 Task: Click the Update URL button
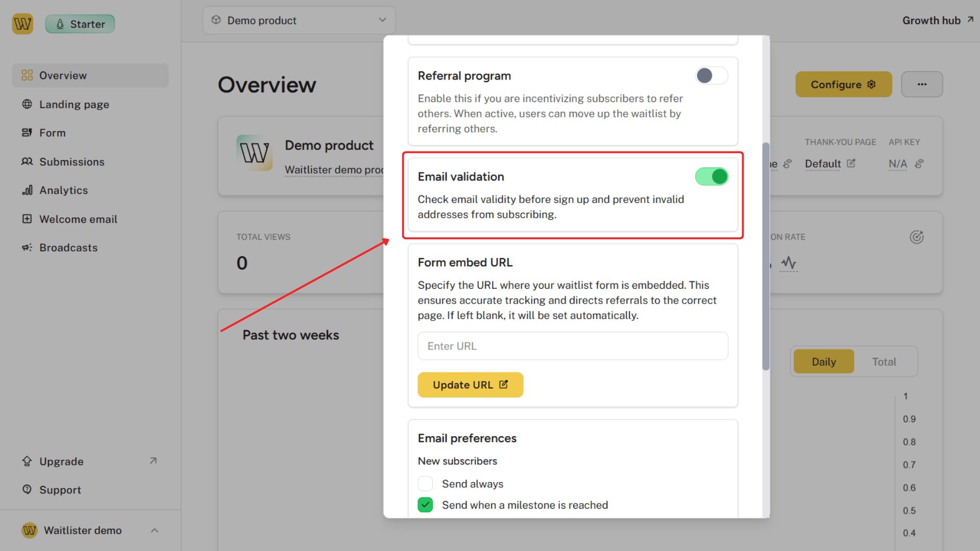(470, 385)
